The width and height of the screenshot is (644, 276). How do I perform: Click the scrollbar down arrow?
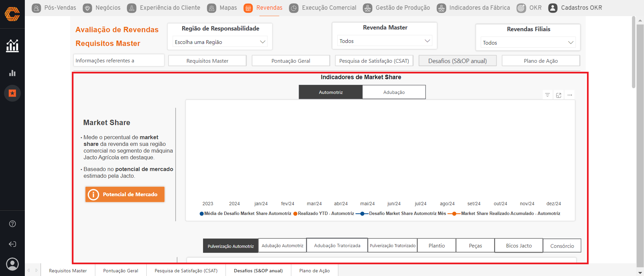click(640, 273)
